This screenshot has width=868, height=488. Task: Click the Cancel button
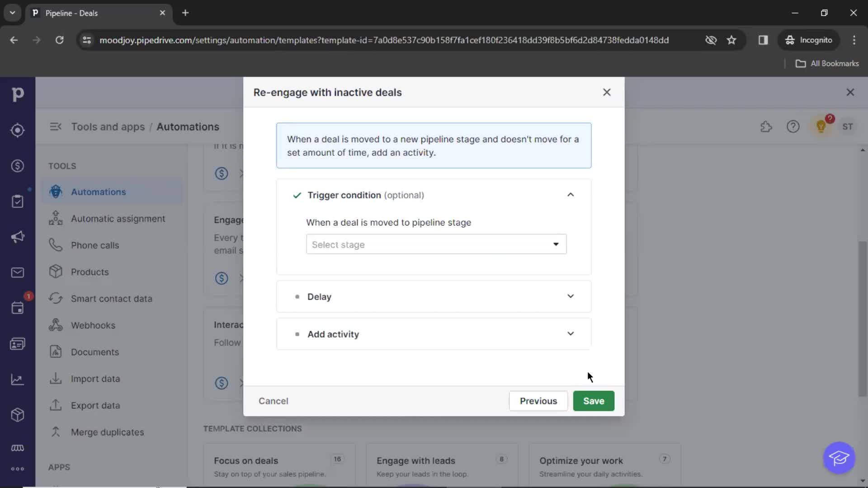point(274,401)
